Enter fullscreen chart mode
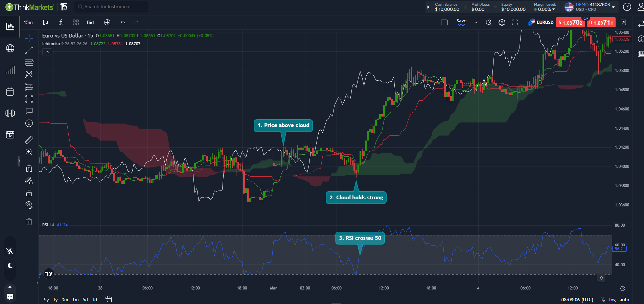This screenshot has width=644, height=304. coord(515,22)
